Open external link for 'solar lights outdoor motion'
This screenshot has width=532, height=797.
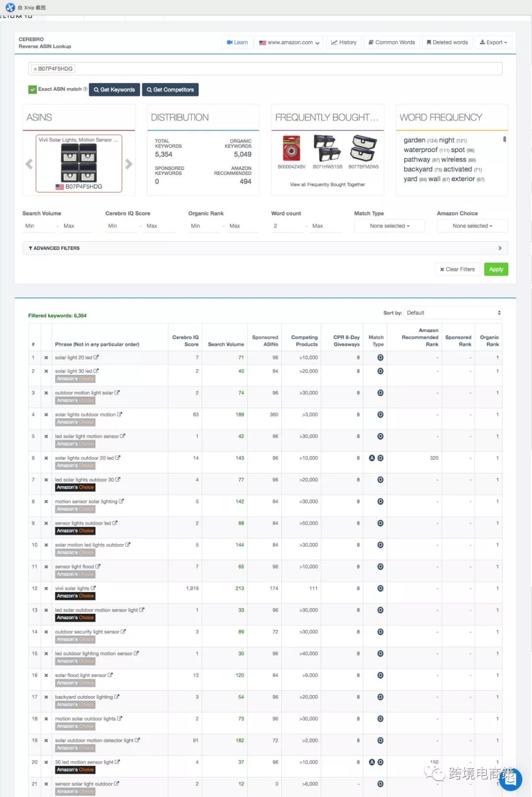pos(120,414)
